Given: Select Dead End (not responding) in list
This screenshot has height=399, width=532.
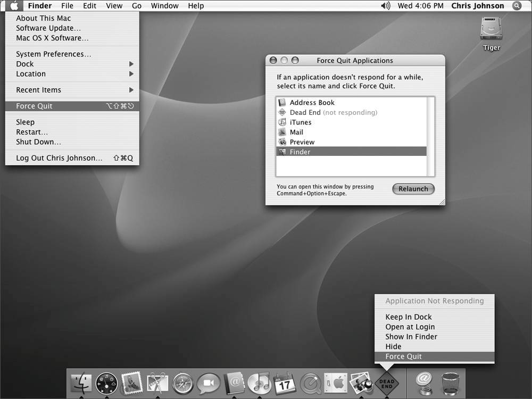Looking at the screenshot, I should point(352,112).
